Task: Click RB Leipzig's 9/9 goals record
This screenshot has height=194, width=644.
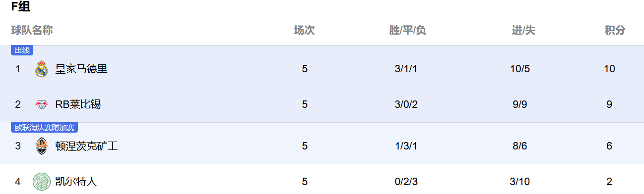Action: [x=520, y=104]
